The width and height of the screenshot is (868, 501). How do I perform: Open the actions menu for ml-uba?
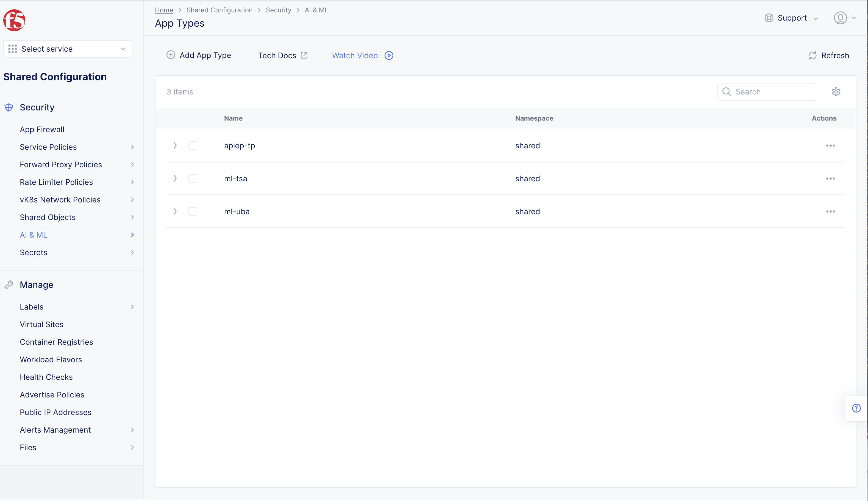point(830,211)
